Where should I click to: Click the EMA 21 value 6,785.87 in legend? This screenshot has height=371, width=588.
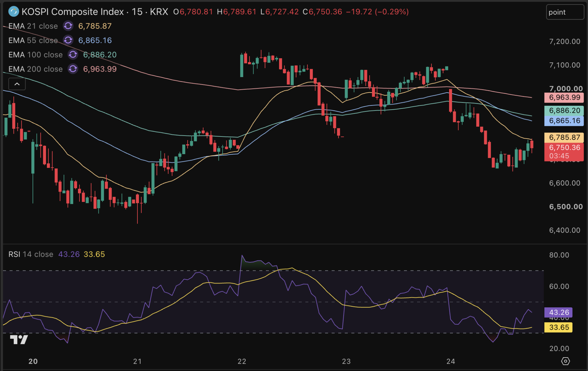(95, 26)
